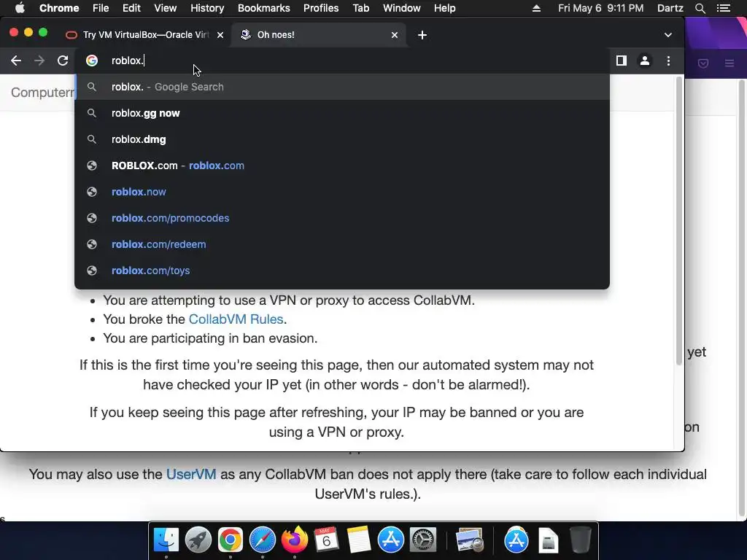The image size is (747, 560).
Task: Open System Preferences from the Dock
Action: click(x=423, y=540)
